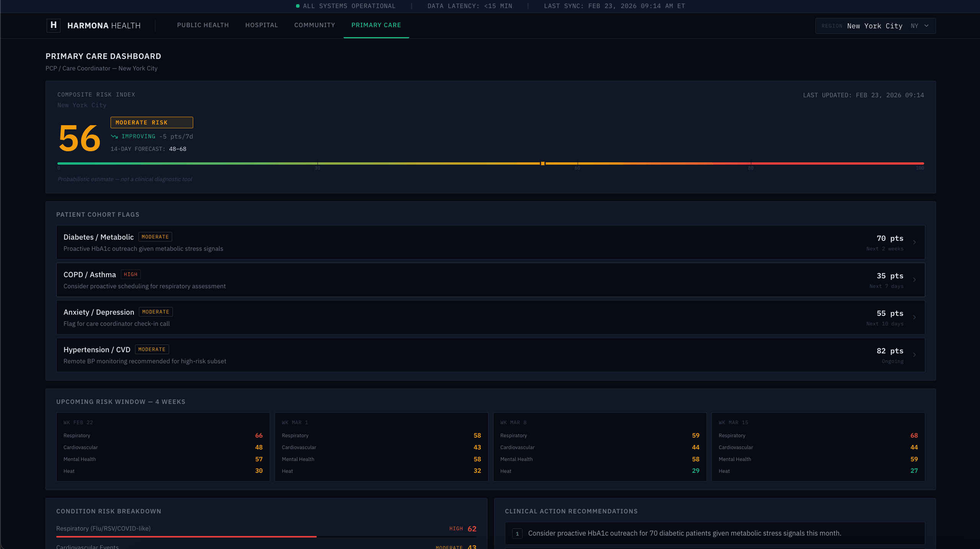Click the Harmona Health H logo
Image resolution: width=980 pixels, height=549 pixels.
click(x=54, y=25)
